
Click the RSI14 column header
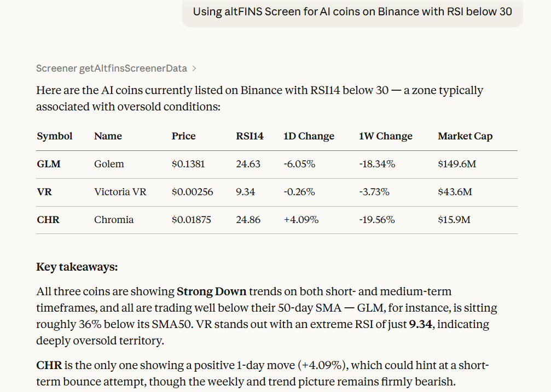pos(250,136)
